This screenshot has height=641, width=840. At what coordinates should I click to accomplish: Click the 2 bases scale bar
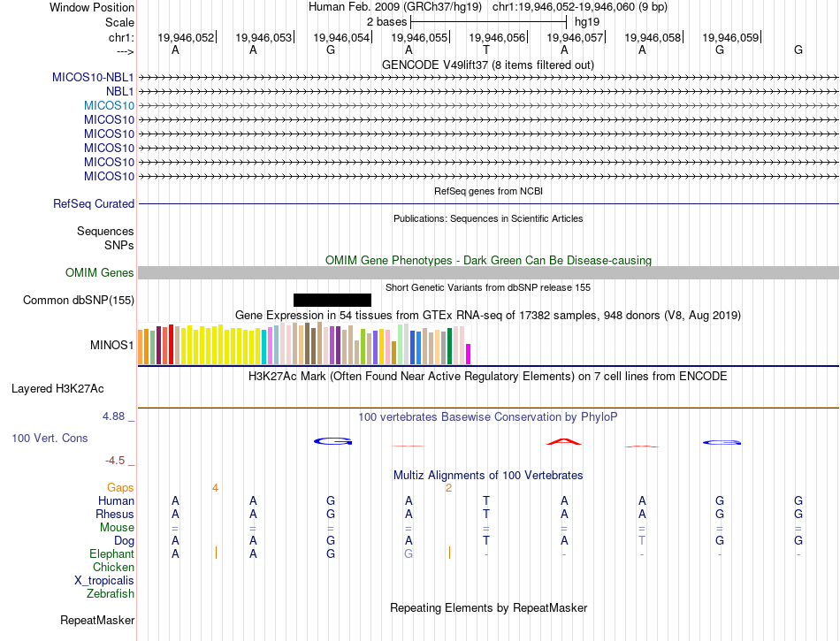[x=488, y=20]
